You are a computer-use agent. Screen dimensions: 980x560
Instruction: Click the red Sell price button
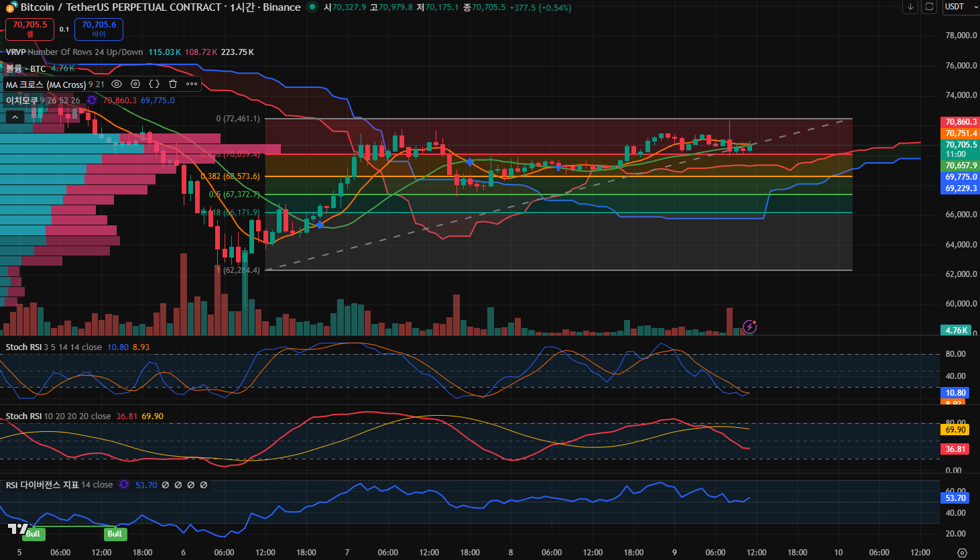[30, 29]
